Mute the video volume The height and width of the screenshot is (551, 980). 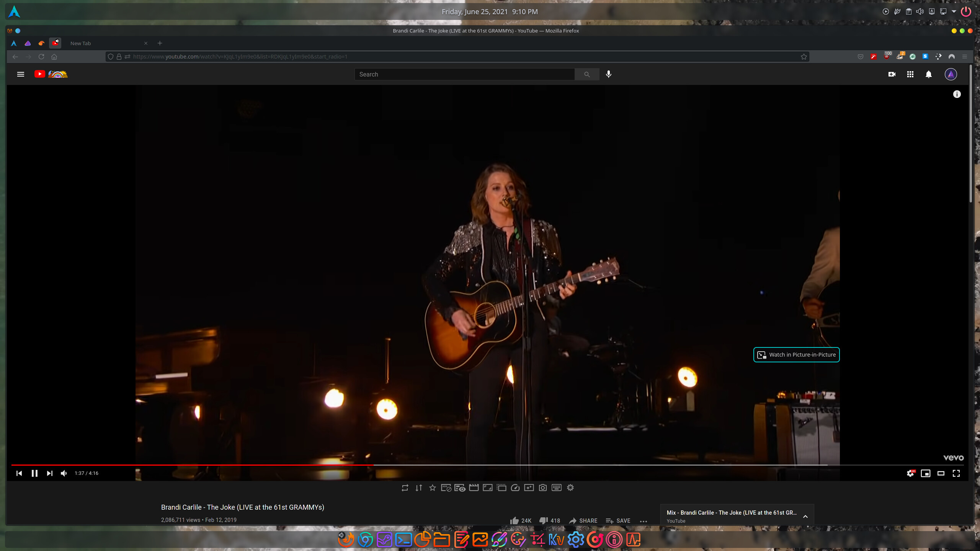(64, 473)
